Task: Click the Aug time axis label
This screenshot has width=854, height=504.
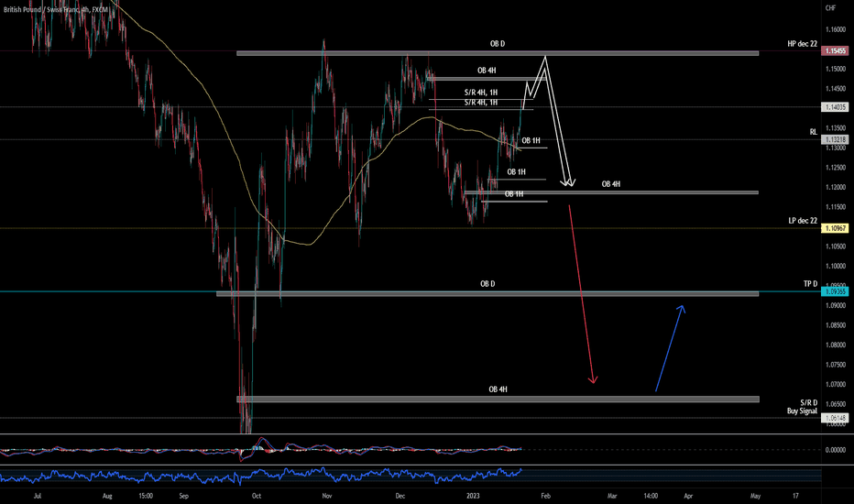Action: (106, 496)
